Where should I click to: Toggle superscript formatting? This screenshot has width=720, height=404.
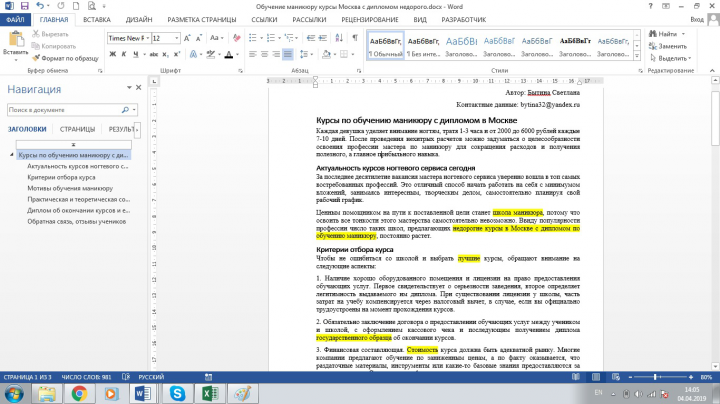coord(177,54)
